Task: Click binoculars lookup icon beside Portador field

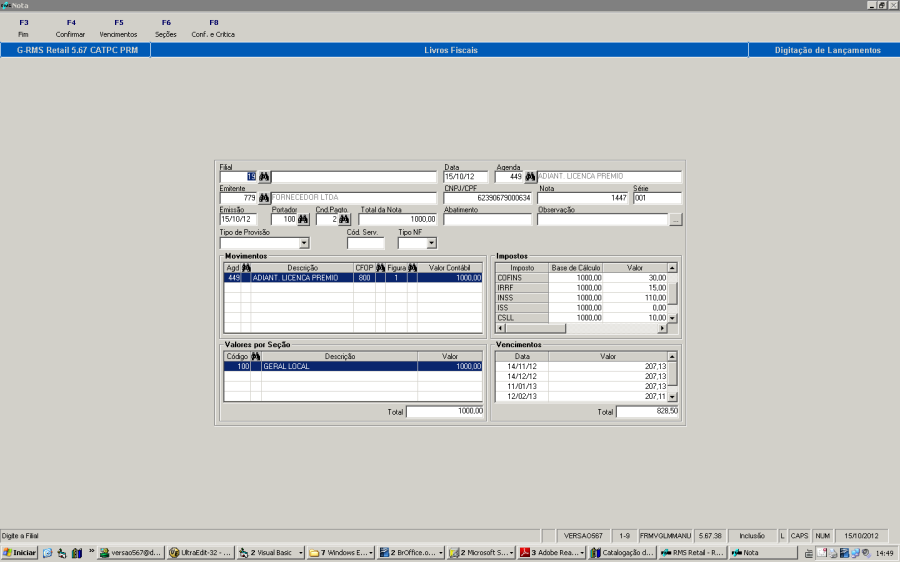Action: tap(303, 219)
